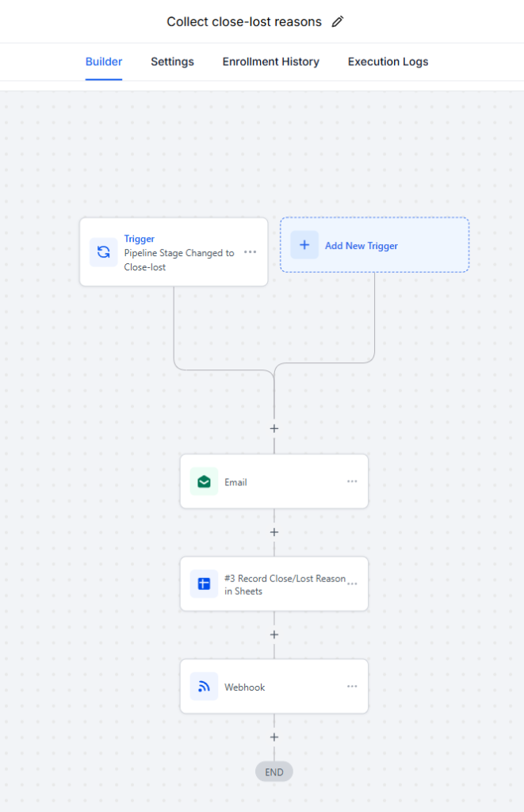Viewport: 524px width, 812px height.
Task: Switch to the Settings tab
Action: [x=172, y=61]
